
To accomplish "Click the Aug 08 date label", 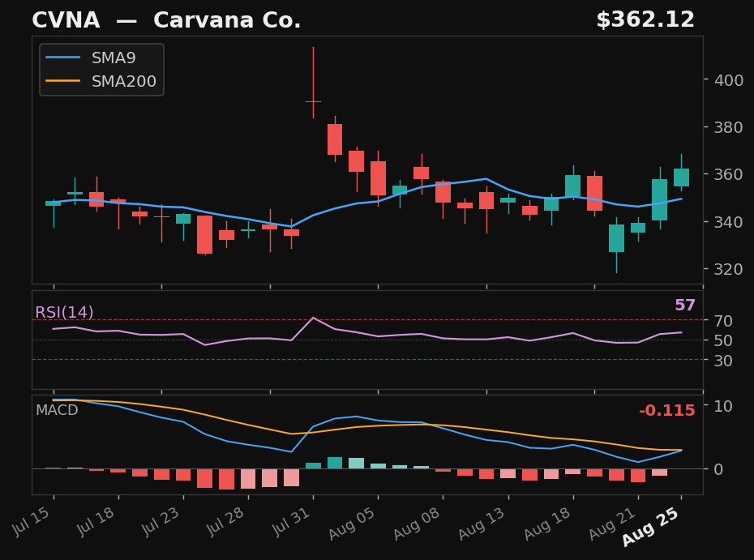I will pos(417,523).
